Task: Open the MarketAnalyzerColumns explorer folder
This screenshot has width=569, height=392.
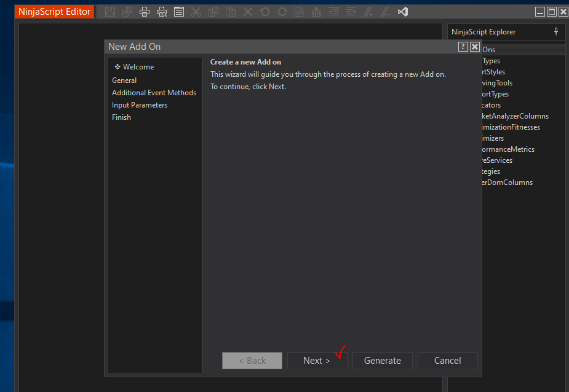Action: point(515,116)
